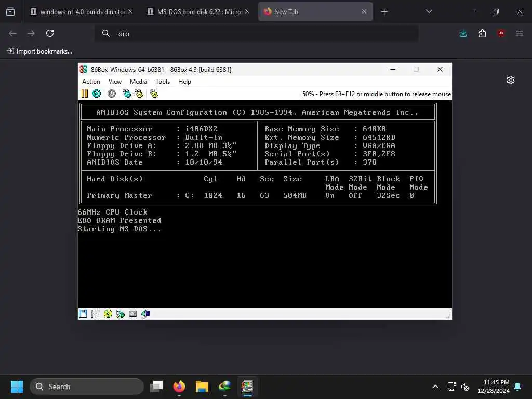Open Internet Explorer-like taskbar icon
The width and height of the screenshot is (532, 399).
(x=224, y=387)
